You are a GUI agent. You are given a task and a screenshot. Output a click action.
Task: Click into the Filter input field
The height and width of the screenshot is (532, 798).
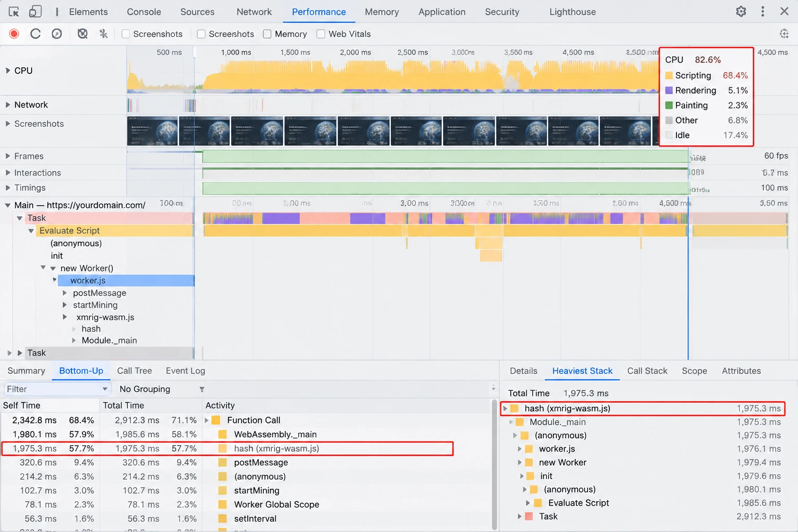(57, 389)
